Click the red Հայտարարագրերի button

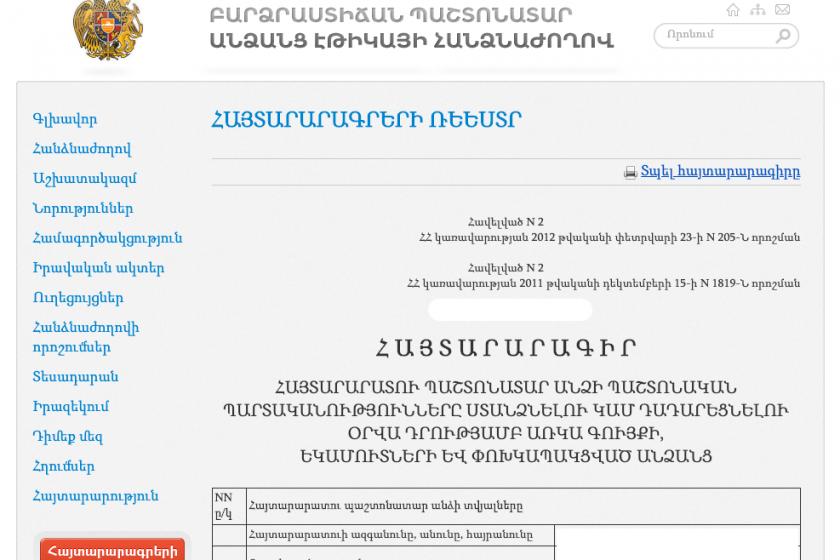112,549
